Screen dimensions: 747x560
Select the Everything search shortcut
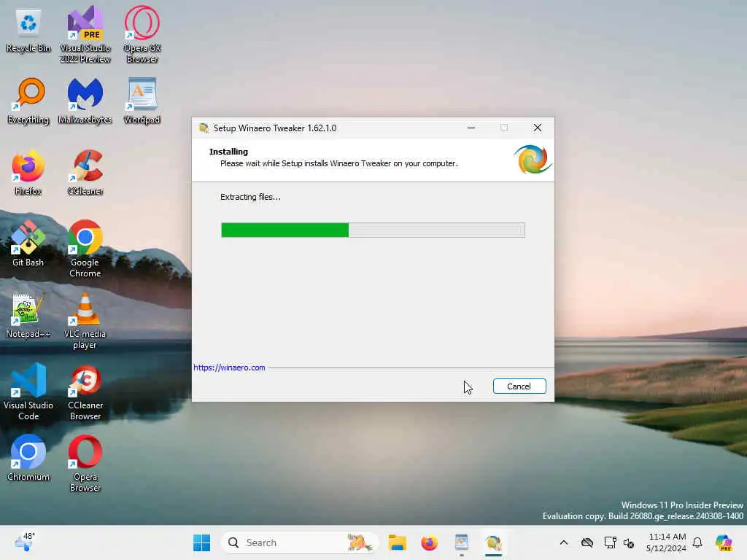(28, 101)
